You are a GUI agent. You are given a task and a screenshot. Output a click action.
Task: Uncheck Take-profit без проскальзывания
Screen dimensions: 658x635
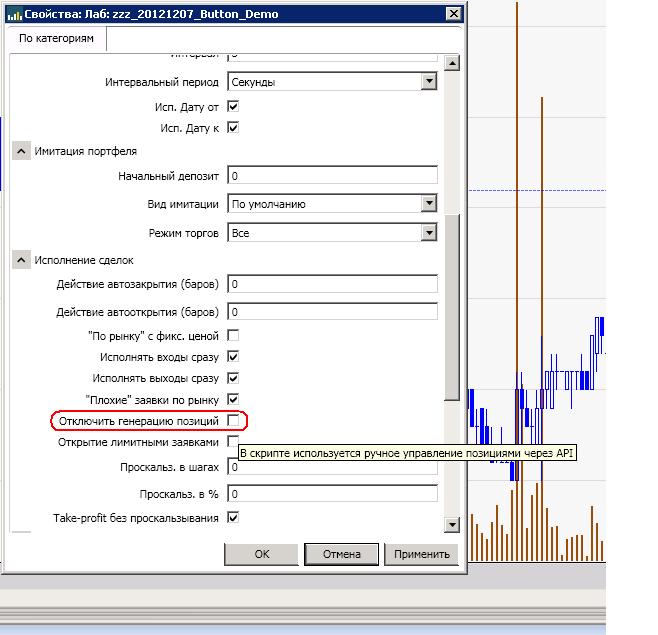point(233,518)
